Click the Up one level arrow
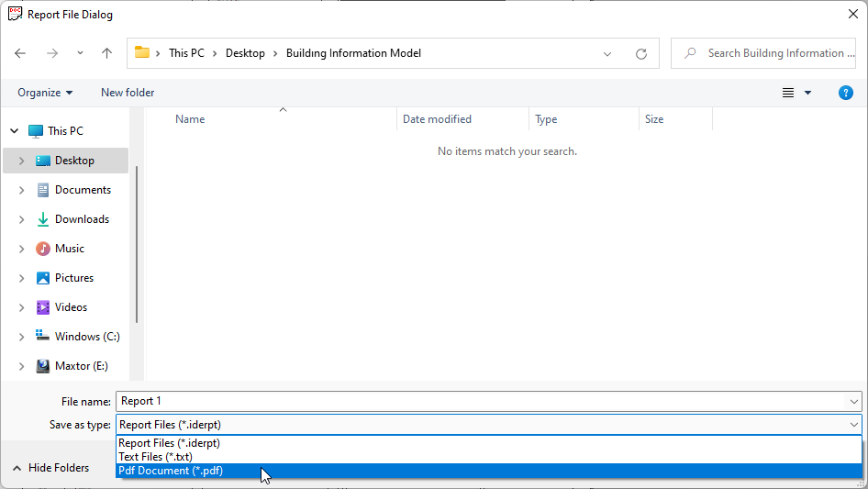 pos(106,53)
